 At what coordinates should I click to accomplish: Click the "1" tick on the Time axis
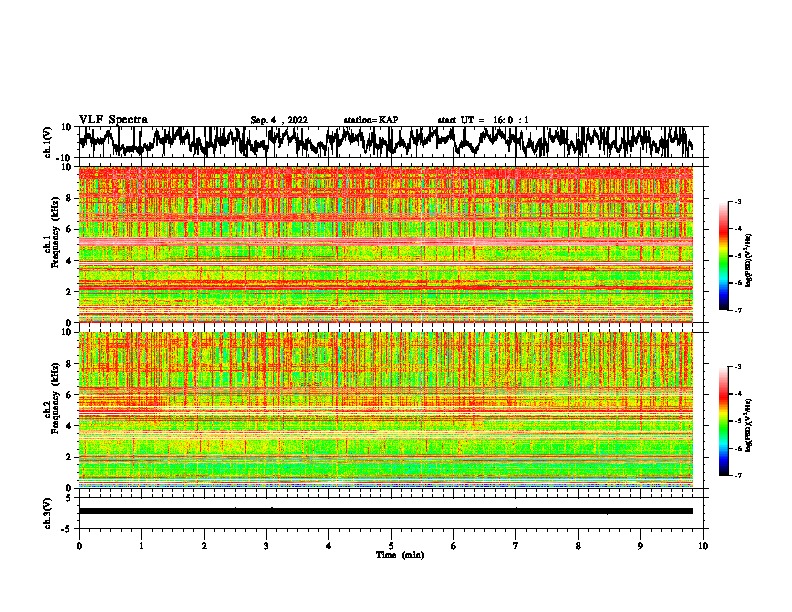coord(141,546)
